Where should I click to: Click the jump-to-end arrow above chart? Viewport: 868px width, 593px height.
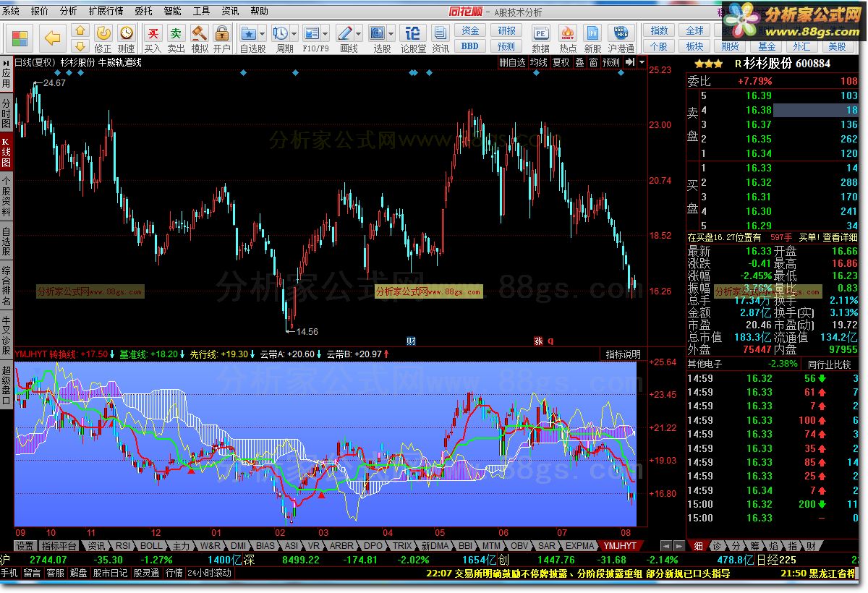pyautogui.click(x=630, y=62)
